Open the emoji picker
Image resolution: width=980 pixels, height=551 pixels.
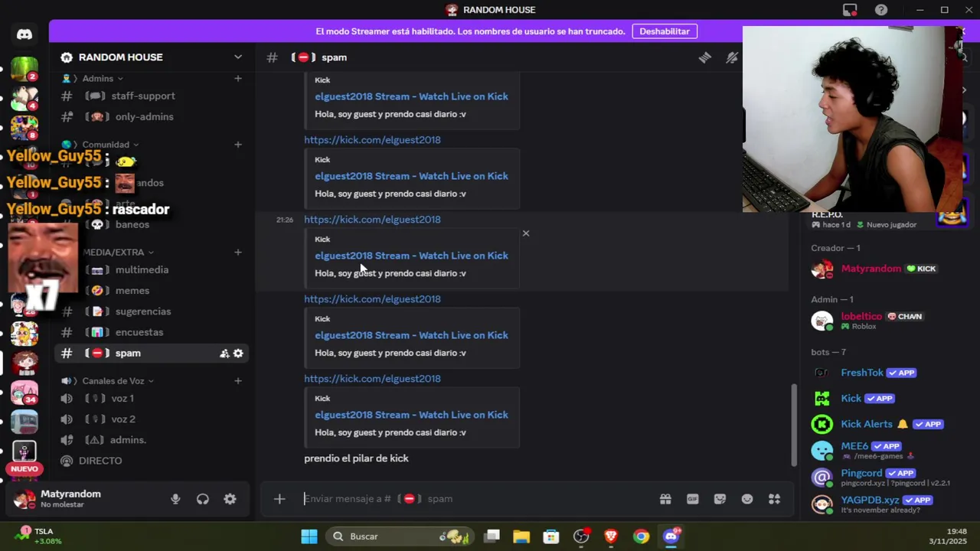(747, 499)
